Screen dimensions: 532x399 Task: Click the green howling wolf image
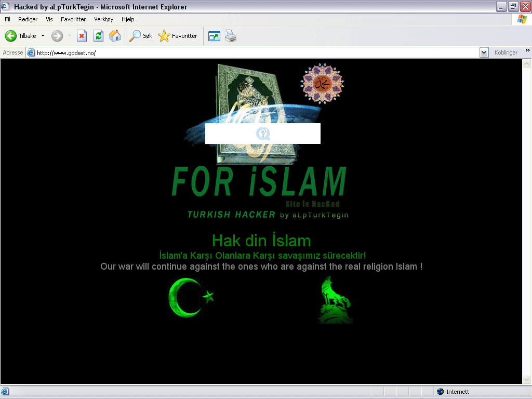[335, 300]
